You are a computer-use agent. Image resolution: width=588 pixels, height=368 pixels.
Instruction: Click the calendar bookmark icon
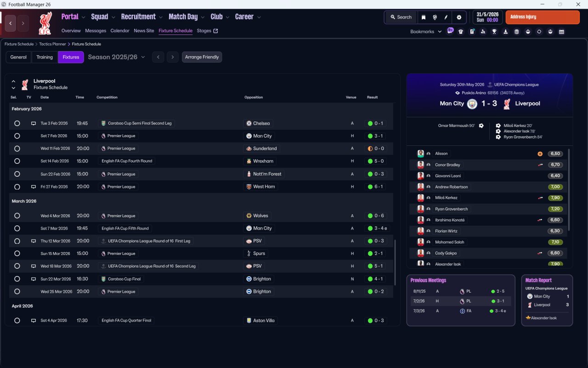[x=561, y=32]
